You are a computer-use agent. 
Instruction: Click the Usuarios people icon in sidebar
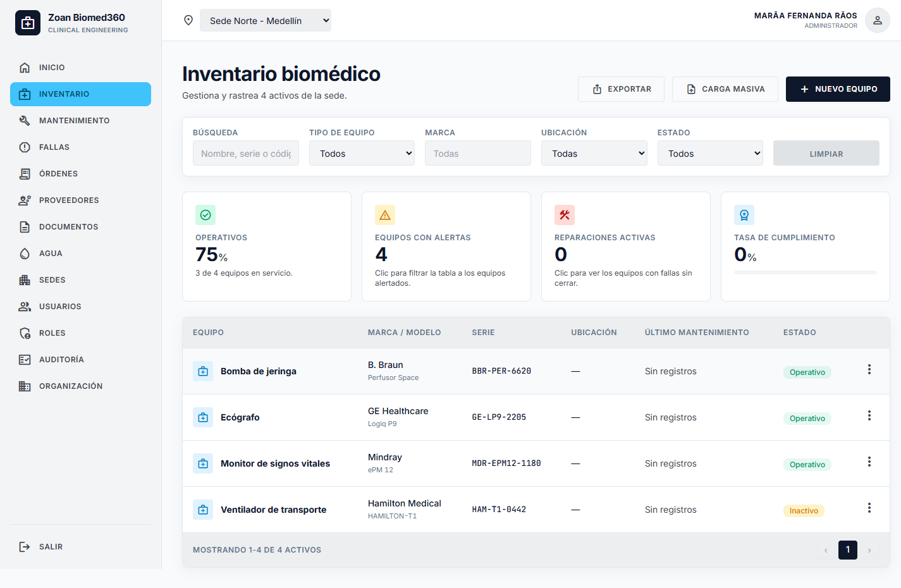(25, 307)
